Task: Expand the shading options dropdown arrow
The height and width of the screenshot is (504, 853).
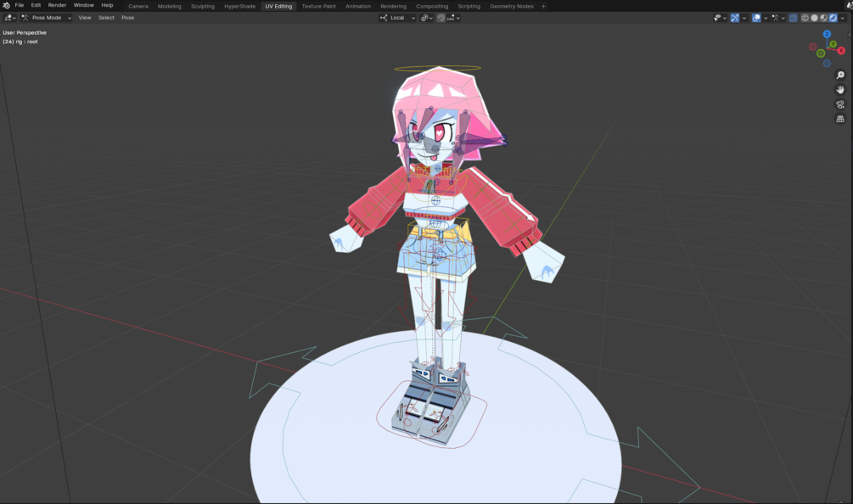Action: pyautogui.click(x=843, y=18)
